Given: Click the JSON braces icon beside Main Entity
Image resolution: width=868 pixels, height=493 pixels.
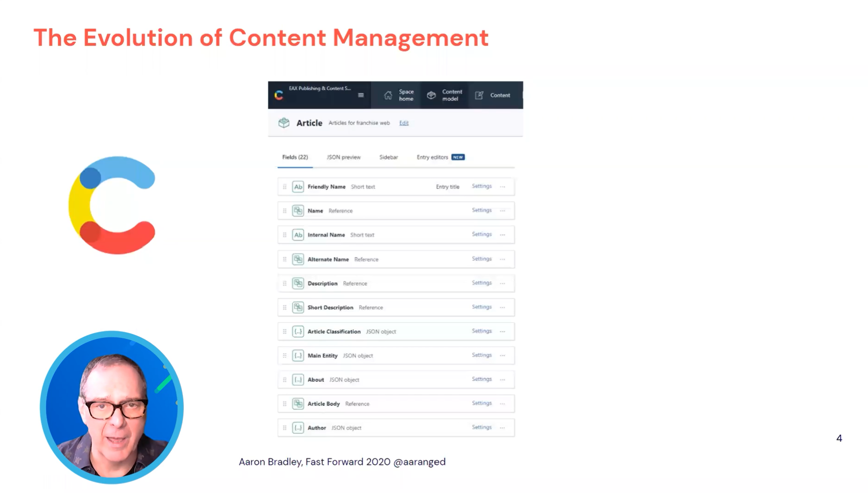Looking at the screenshot, I should (298, 356).
